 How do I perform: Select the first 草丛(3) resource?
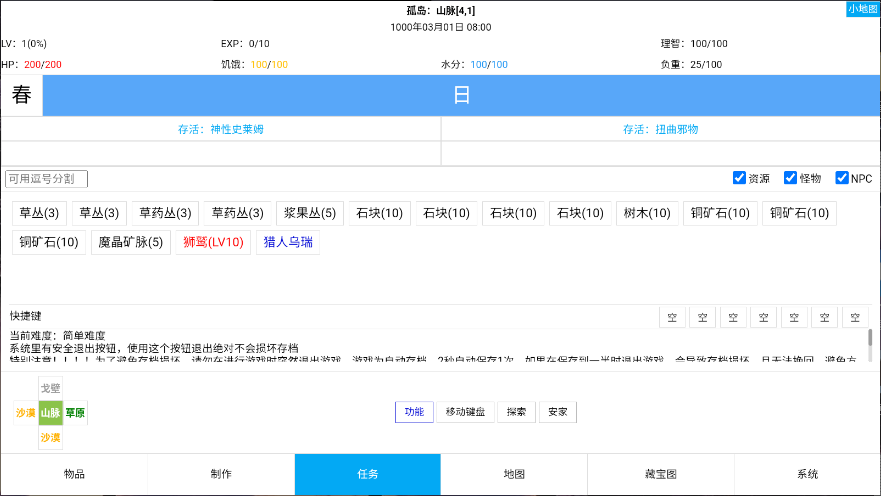coord(39,213)
